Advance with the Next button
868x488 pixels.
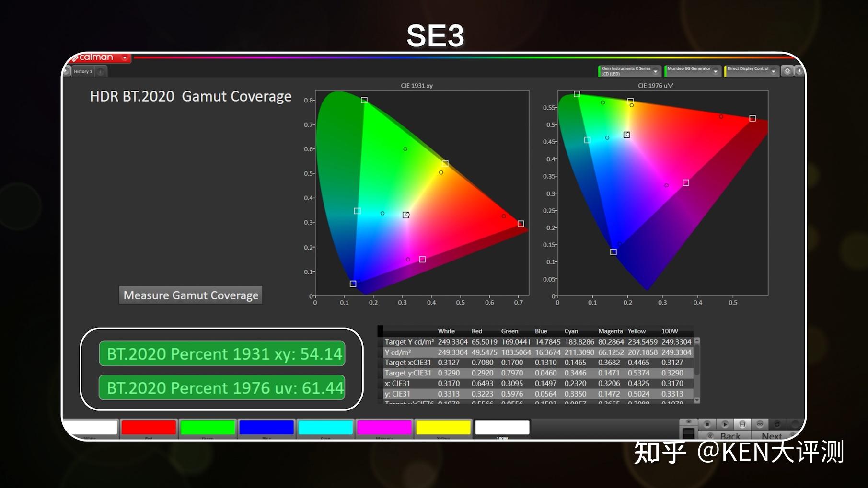pyautogui.click(x=771, y=436)
